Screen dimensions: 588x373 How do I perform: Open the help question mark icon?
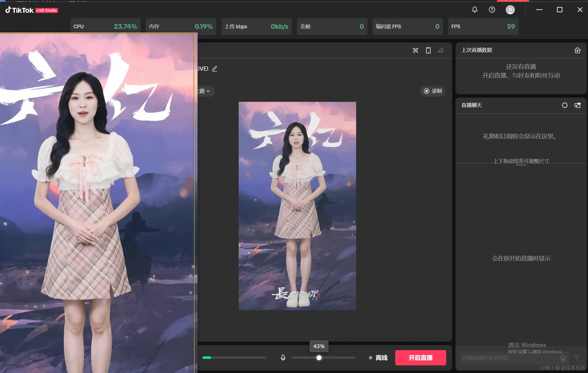492,10
